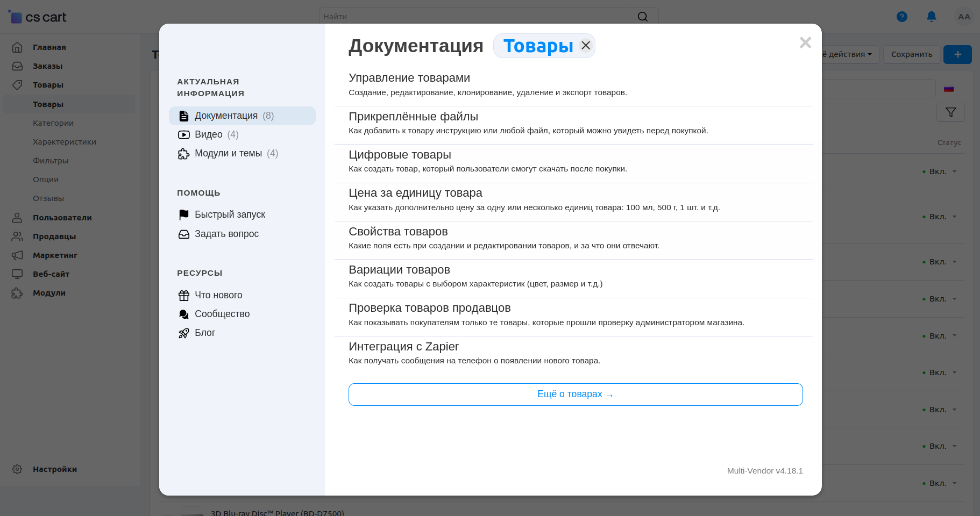This screenshot has height=516, width=980.
Task: Select the Документация section
Action: [x=226, y=116]
